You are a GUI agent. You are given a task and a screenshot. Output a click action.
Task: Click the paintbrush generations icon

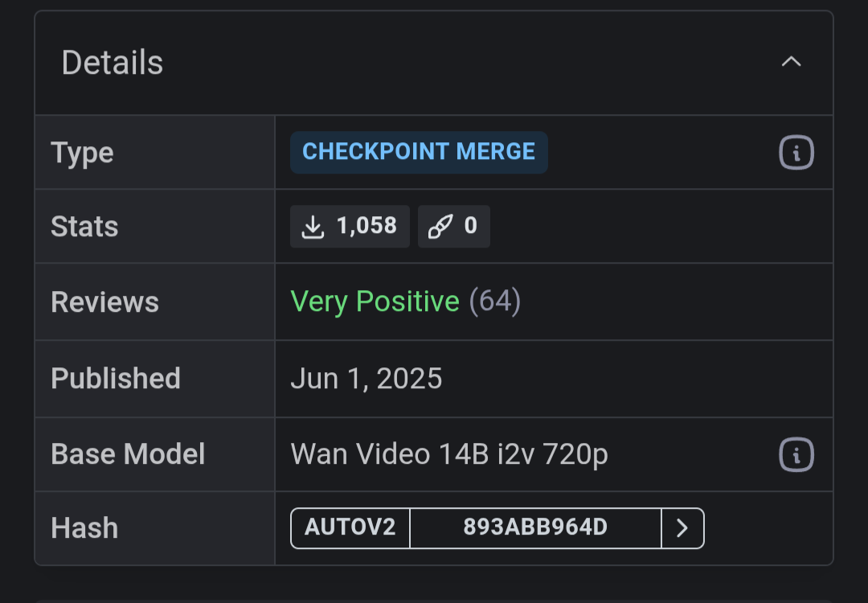tap(440, 227)
